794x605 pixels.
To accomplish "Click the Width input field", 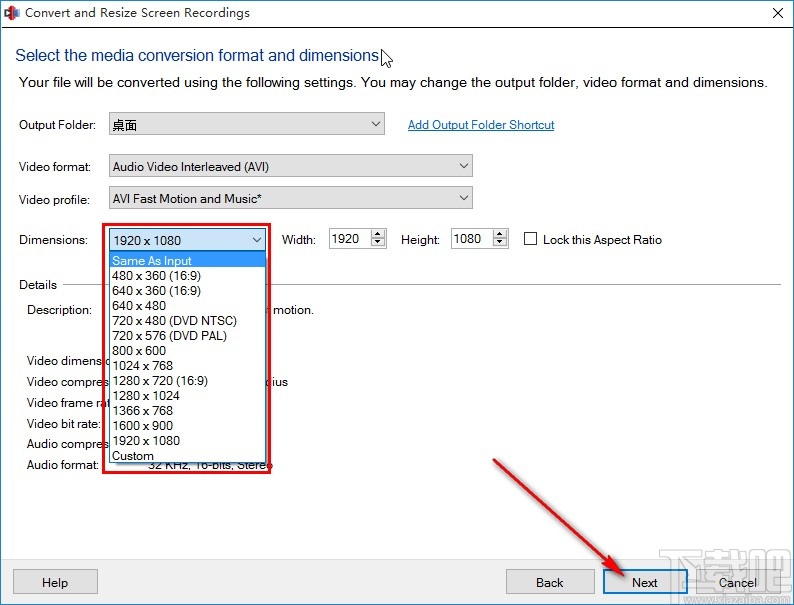I will [x=350, y=238].
